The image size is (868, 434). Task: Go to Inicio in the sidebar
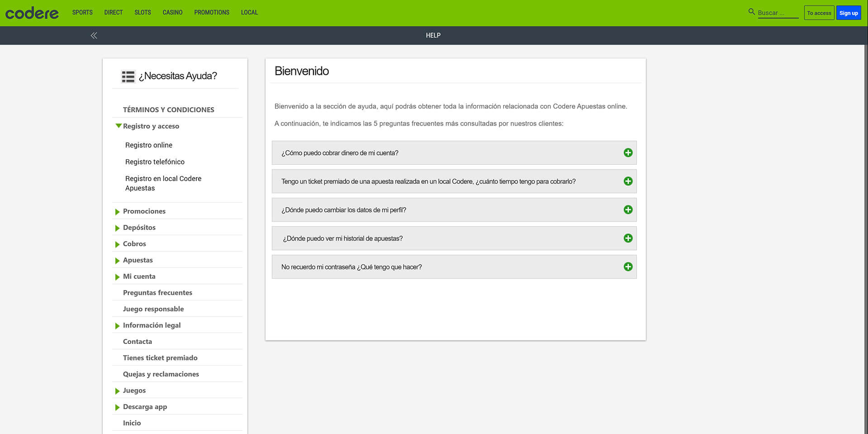(x=132, y=423)
